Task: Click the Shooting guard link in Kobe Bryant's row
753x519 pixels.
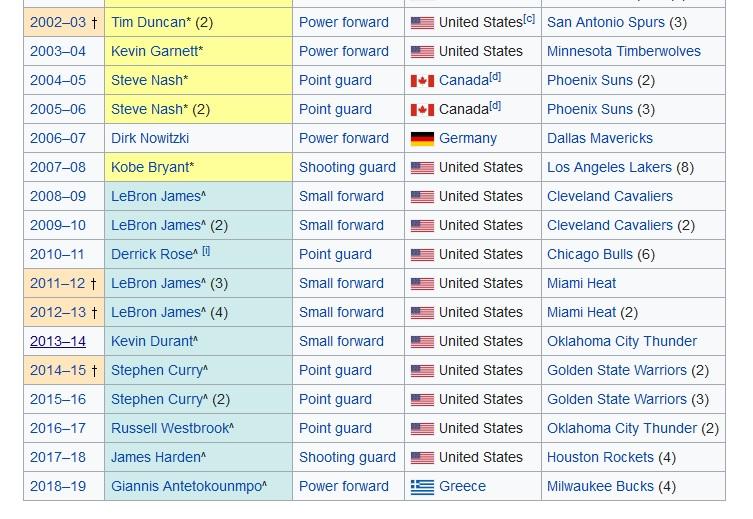Action: (x=347, y=168)
